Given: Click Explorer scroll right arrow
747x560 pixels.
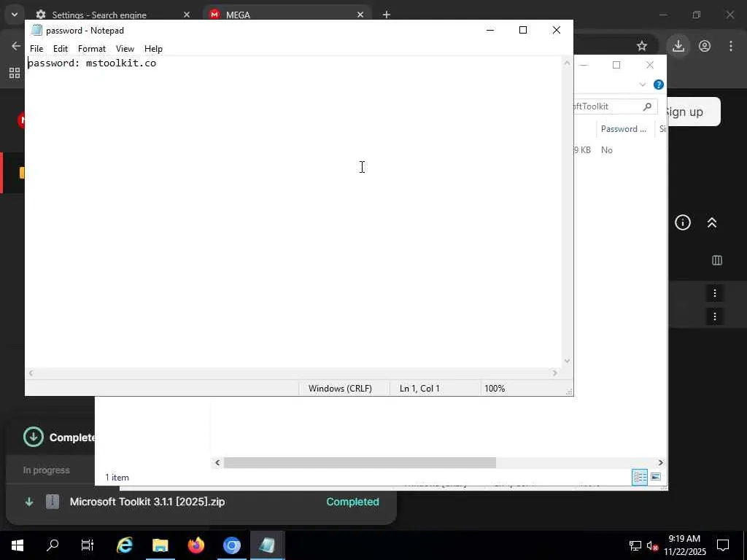Looking at the screenshot, I should point(660,462).
